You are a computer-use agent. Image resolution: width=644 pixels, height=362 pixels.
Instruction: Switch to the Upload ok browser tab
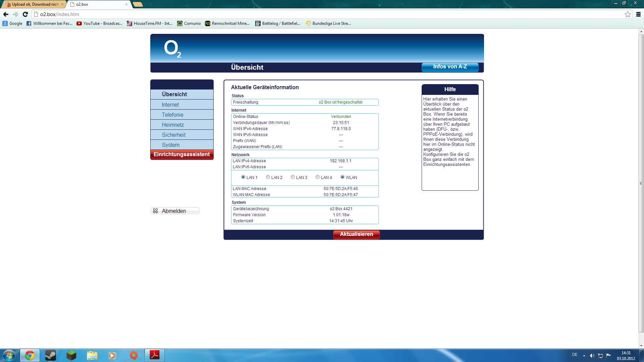pyautogui.click(x=35, y=4)
